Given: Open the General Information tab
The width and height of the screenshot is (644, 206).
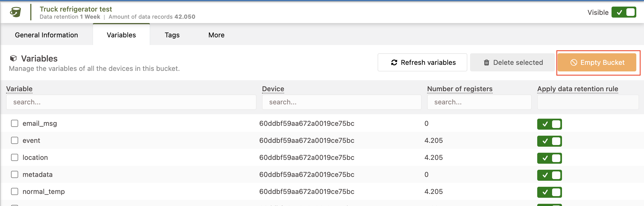Looking at the screenshot, I should 47,35.
